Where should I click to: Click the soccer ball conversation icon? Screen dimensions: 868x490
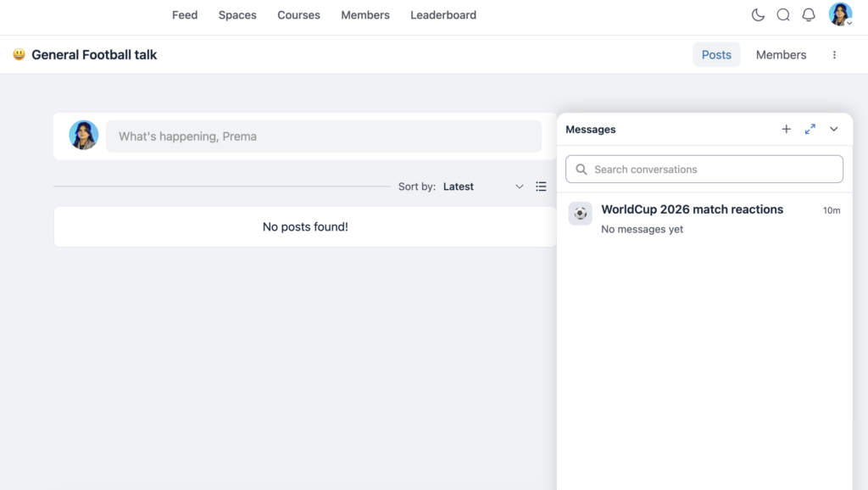[x=580, y=213]
